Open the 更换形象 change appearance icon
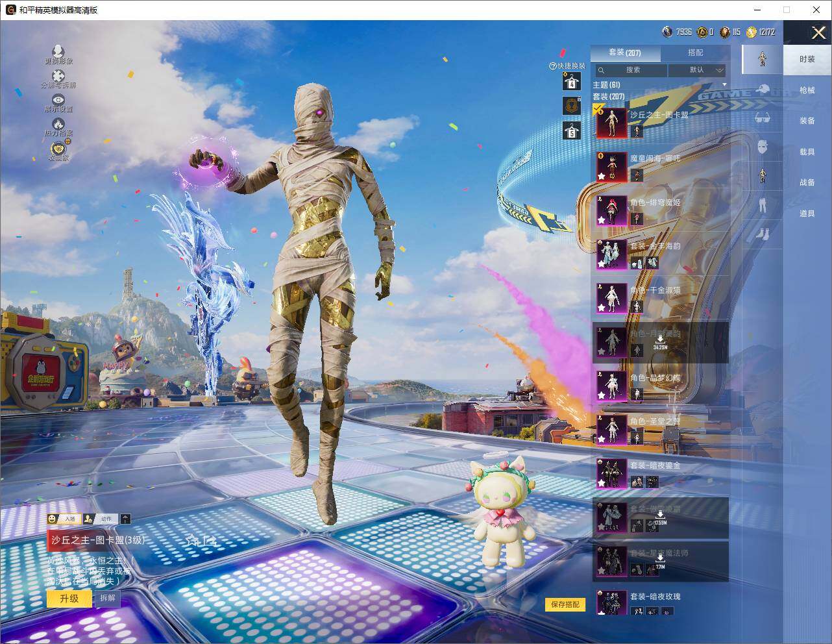 (x=58, y=51)
